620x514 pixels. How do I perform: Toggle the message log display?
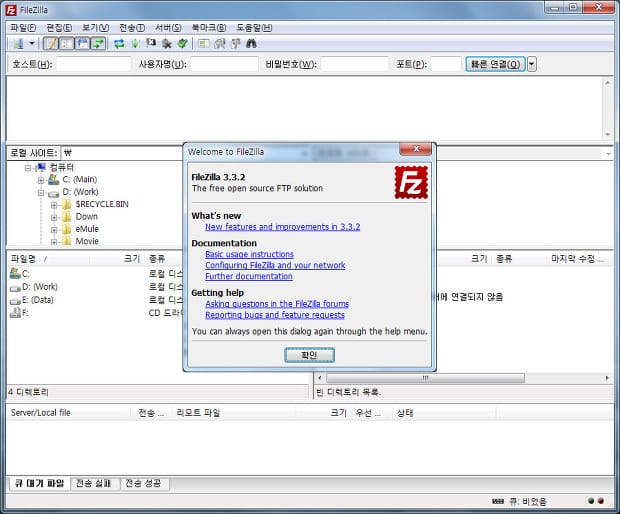pos(51,43)
